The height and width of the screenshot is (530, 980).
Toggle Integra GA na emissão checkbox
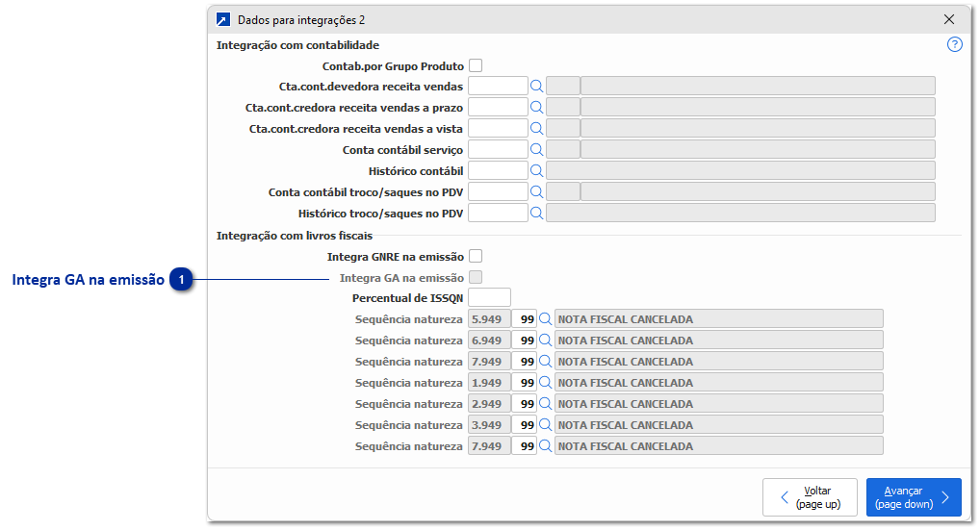point(476,278)
